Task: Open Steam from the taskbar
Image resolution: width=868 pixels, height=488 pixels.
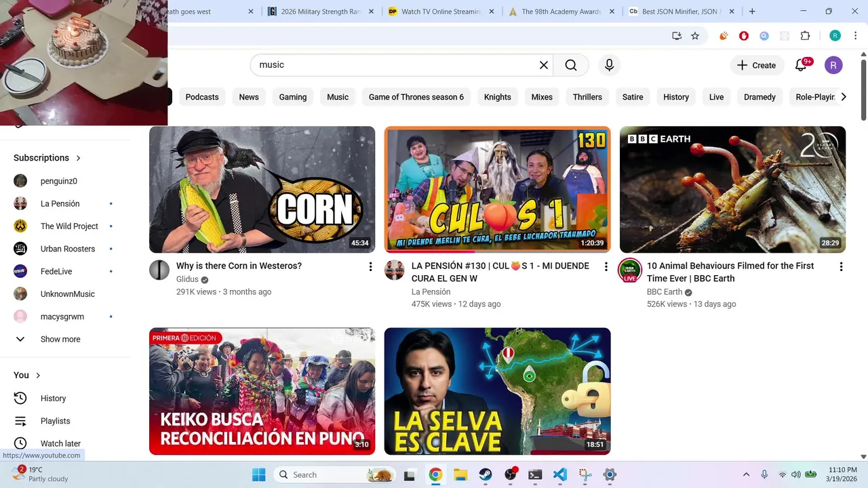Action: pos(486,474)
